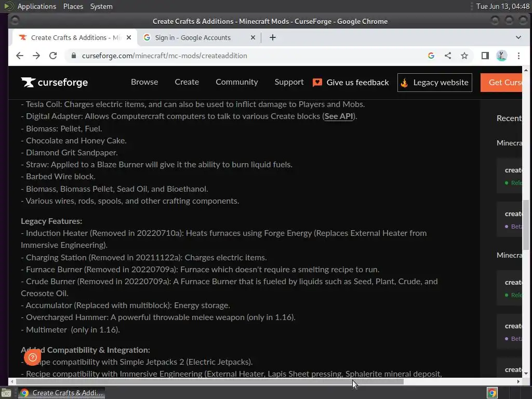Open the Create menu on CurseForge
The height and width of the screenshot is (399, 532).
[187, 82]
